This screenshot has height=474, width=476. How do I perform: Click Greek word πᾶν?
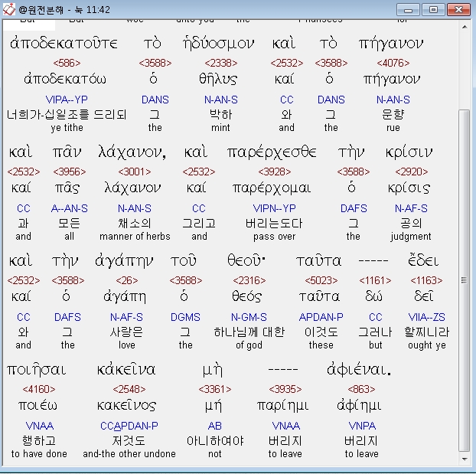(x=67, y=152)
